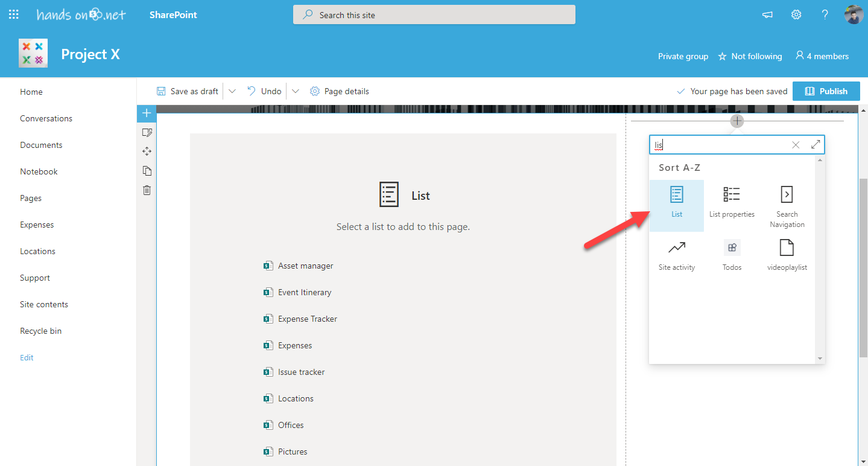Publish the page

(x=826, y=91)
